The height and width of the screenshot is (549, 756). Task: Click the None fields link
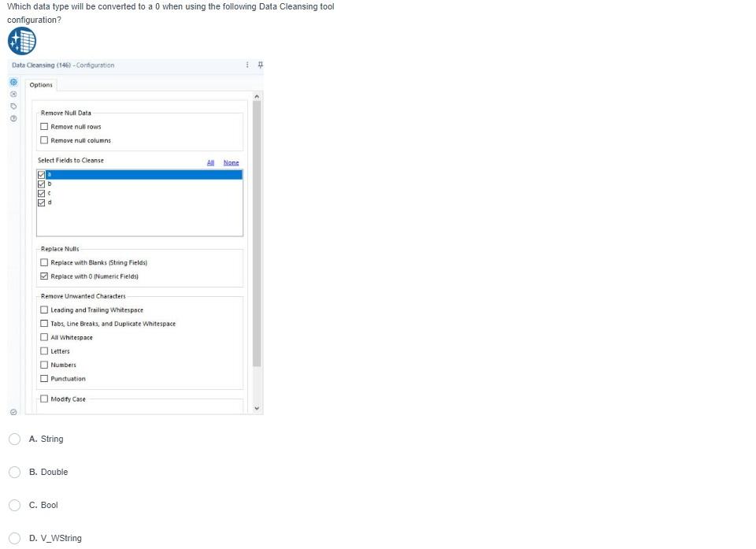tap(231, 162)
